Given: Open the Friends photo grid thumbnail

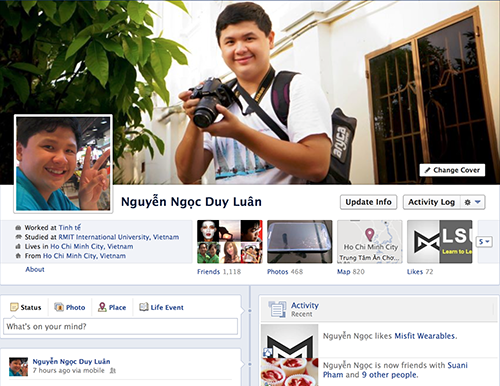Looking at the screenshot, I should 230,242.
